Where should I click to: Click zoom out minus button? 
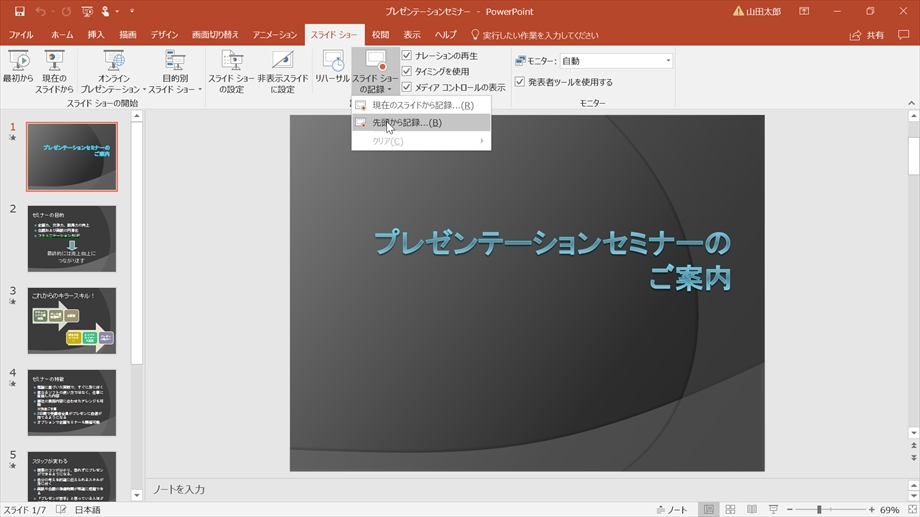point(790,509)
